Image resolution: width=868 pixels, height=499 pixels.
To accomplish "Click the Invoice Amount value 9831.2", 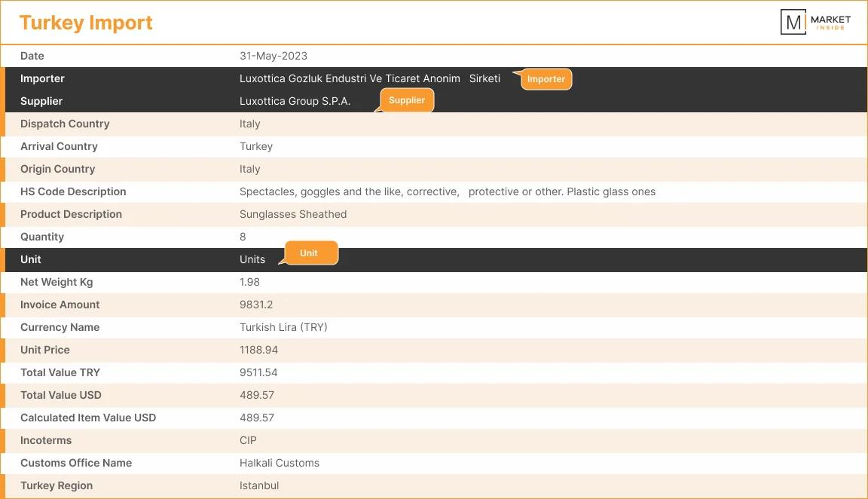I will [x=256, y=304].
